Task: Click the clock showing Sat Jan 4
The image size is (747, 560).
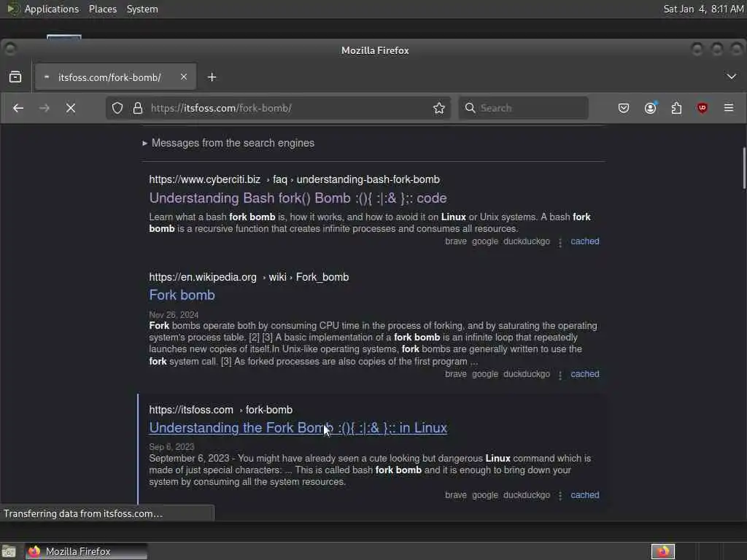Action: point(703,9)
